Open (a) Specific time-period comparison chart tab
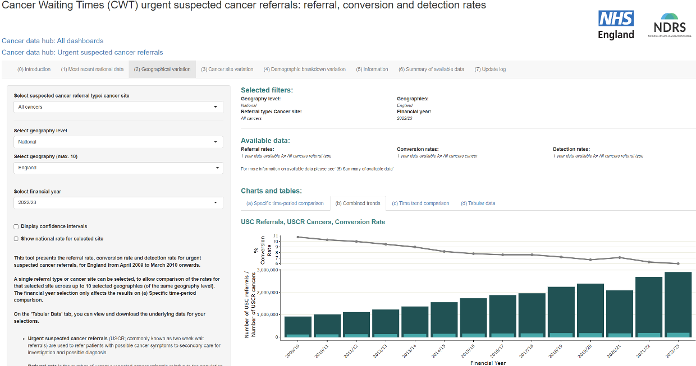The width and height of the screenshot is (696, 366). [x=285, y=203]
